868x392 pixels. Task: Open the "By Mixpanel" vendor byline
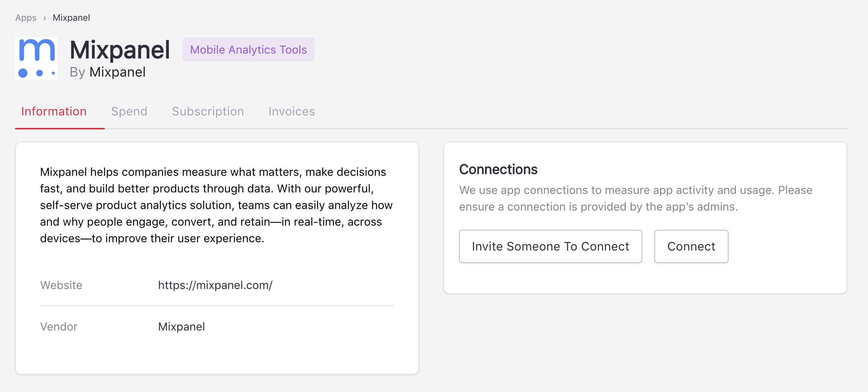[x=108, y=72]
